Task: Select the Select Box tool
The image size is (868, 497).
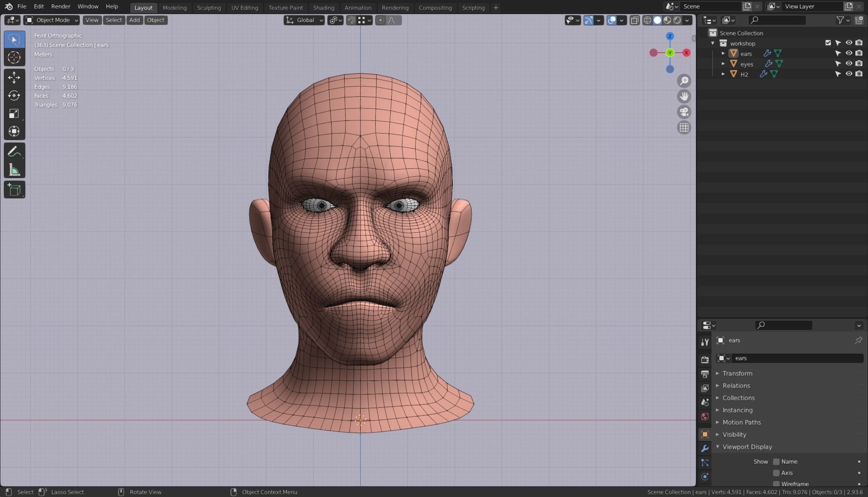Action: (x=14, y=39)
